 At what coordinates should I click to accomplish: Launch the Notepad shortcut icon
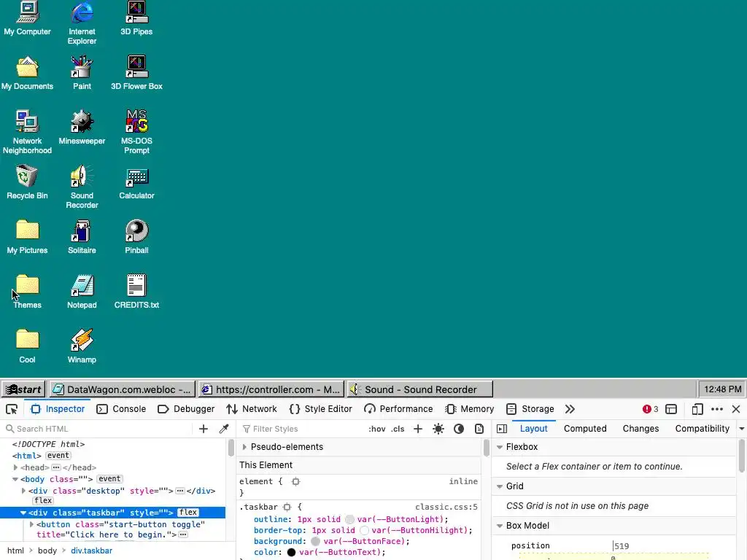pos(82,292)
